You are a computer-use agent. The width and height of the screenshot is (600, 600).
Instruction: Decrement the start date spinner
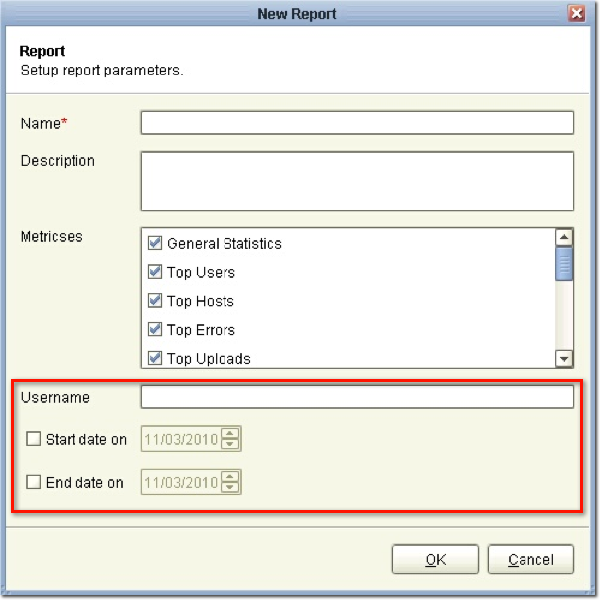point(231,445)
